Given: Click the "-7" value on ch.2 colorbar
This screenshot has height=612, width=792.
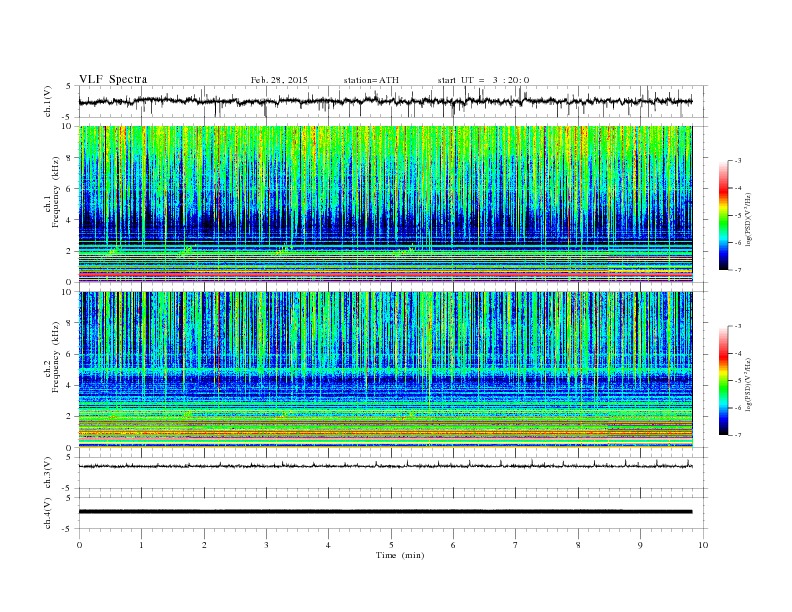Looking at the screenshot, I should [x=738, y=435].
